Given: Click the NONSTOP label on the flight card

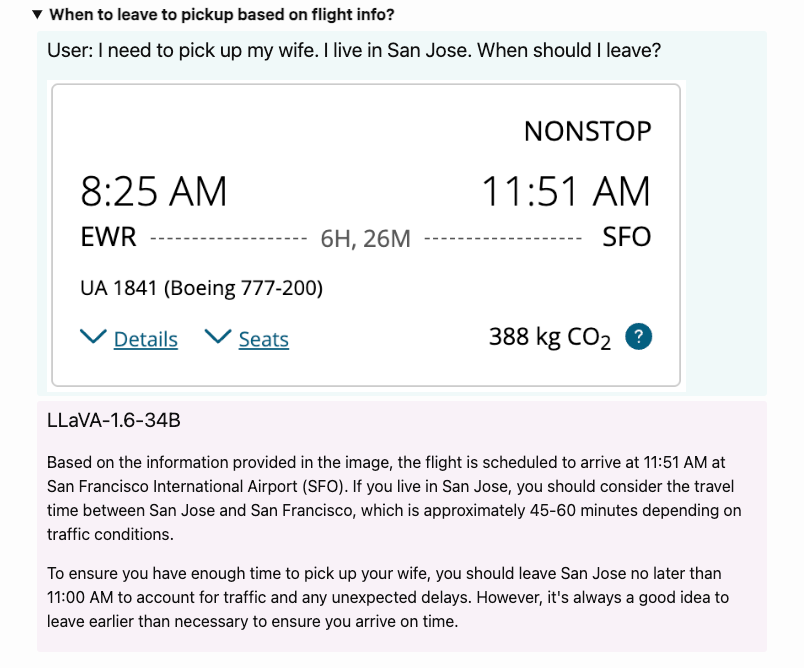Looking at the screenshot, I should (x=587, y=131).
